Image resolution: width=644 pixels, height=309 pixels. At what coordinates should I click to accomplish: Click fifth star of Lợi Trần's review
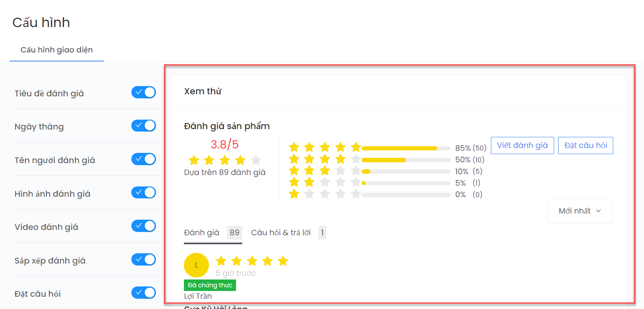283,261
